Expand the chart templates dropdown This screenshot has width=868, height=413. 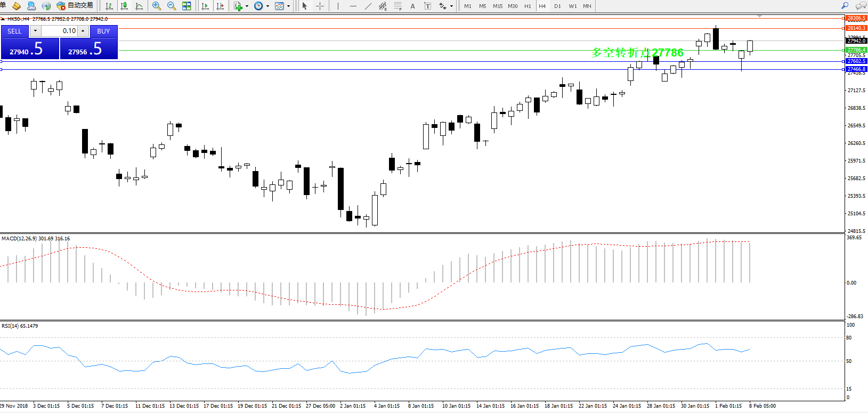(289, 6)
